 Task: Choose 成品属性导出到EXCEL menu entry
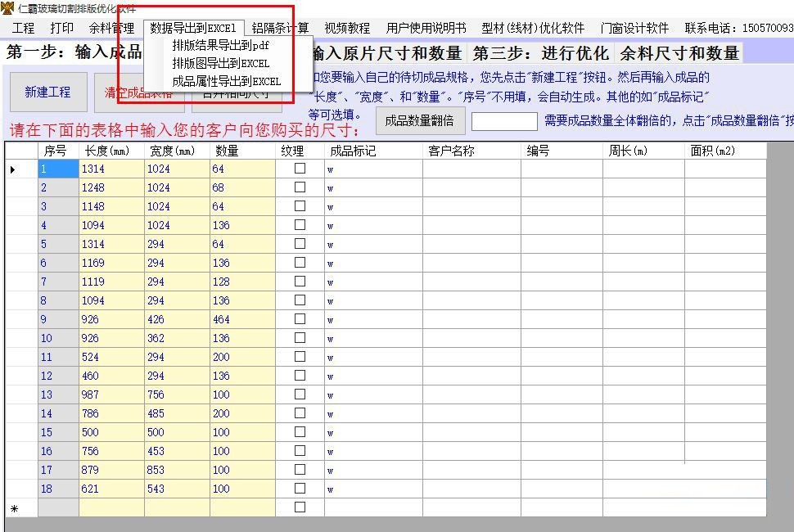click(227, 81)
